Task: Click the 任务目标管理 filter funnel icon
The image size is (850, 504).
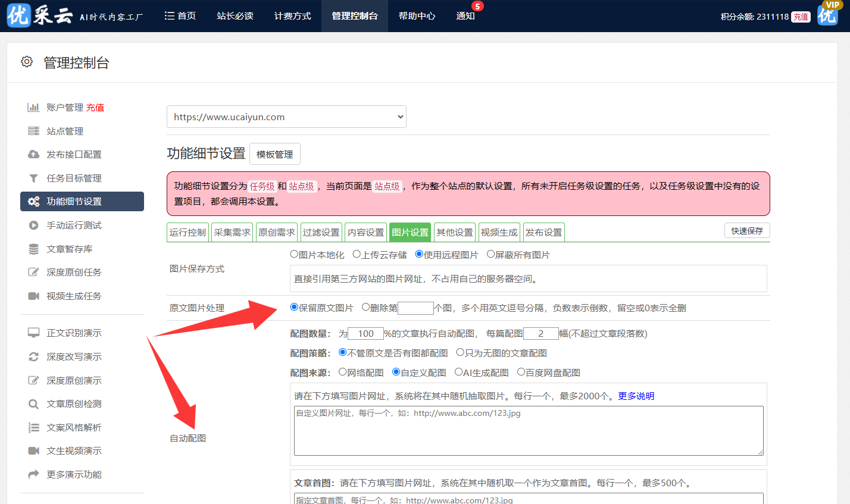Action: pyautogui.click(x=33, y=179)
